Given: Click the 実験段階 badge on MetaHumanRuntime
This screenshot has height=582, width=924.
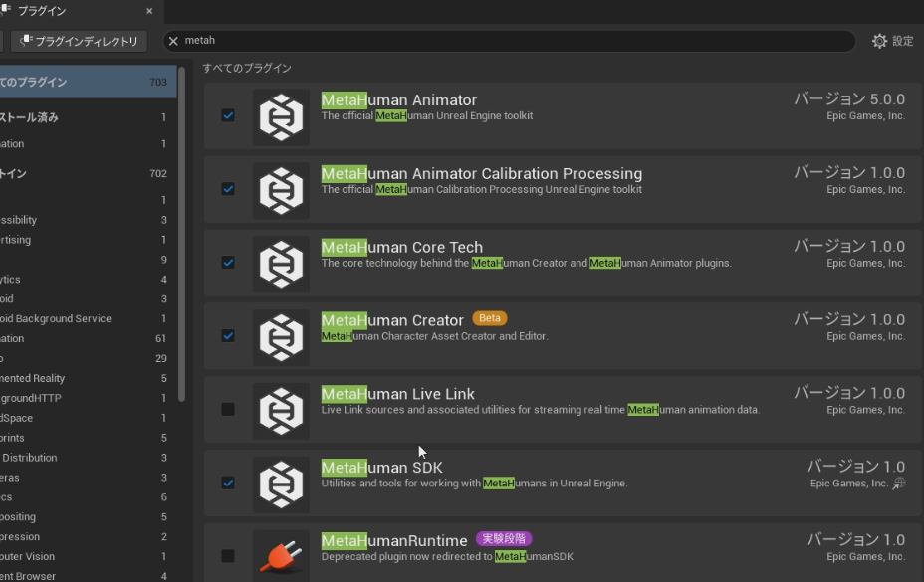Looking at the screenshot, I should [x=504, y=538].
